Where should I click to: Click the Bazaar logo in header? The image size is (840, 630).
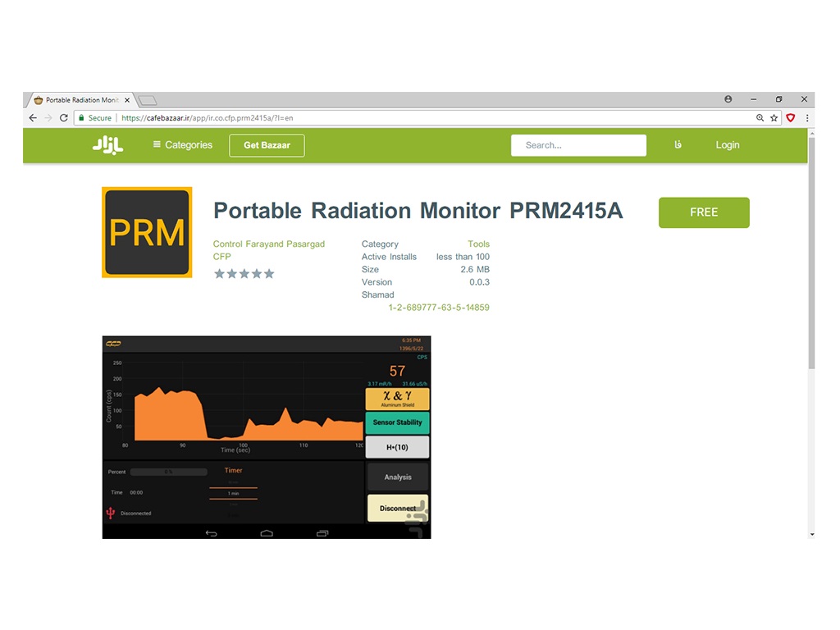107,144
